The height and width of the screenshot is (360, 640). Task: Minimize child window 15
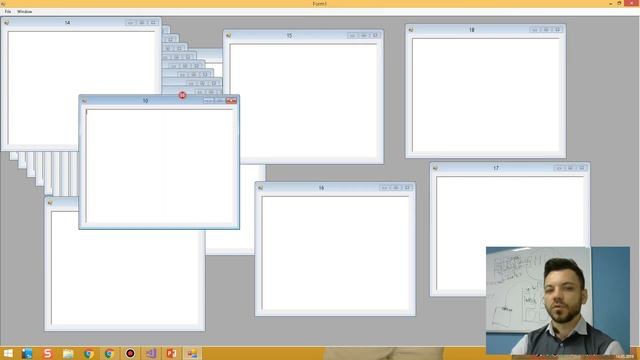pyautogui.click(x=353, y=36)
